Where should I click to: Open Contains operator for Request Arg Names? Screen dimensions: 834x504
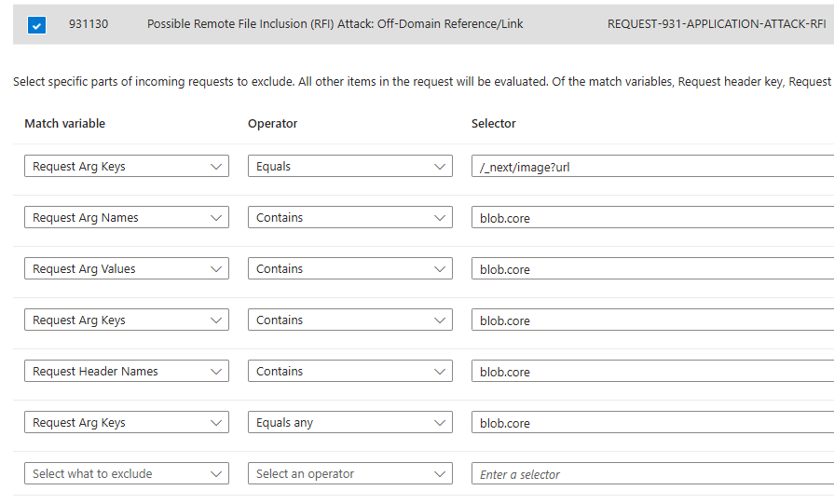350,217
